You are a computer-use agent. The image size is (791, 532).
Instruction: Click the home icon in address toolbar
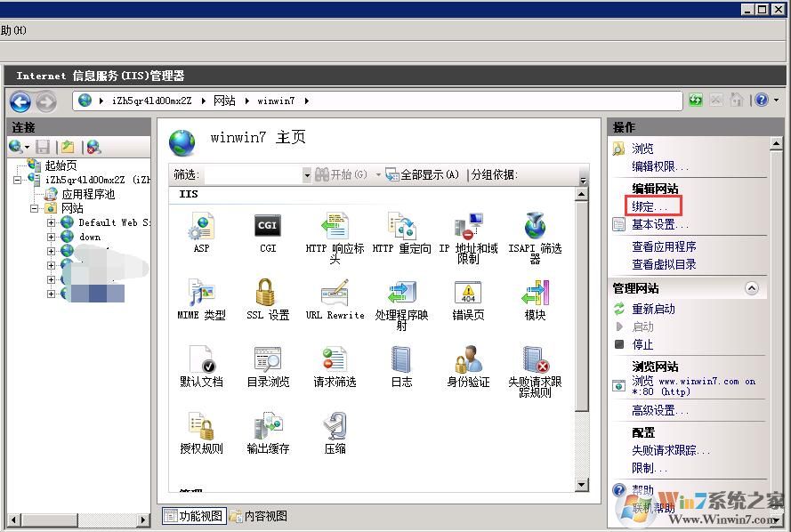point(737,100)
